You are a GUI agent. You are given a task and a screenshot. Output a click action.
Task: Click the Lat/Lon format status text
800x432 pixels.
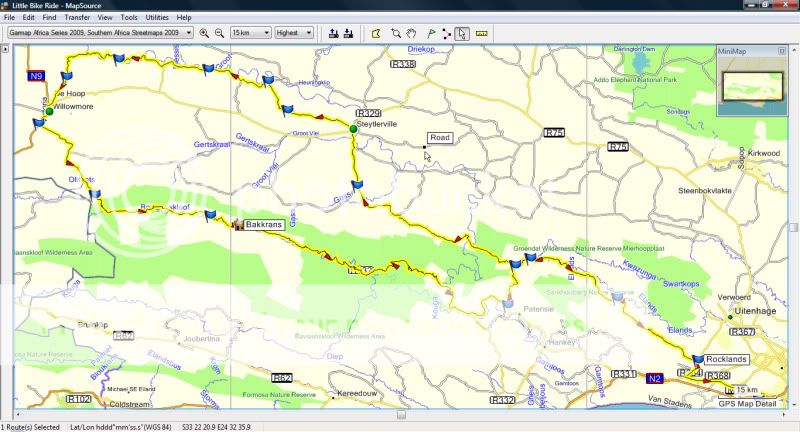(121, 427)
